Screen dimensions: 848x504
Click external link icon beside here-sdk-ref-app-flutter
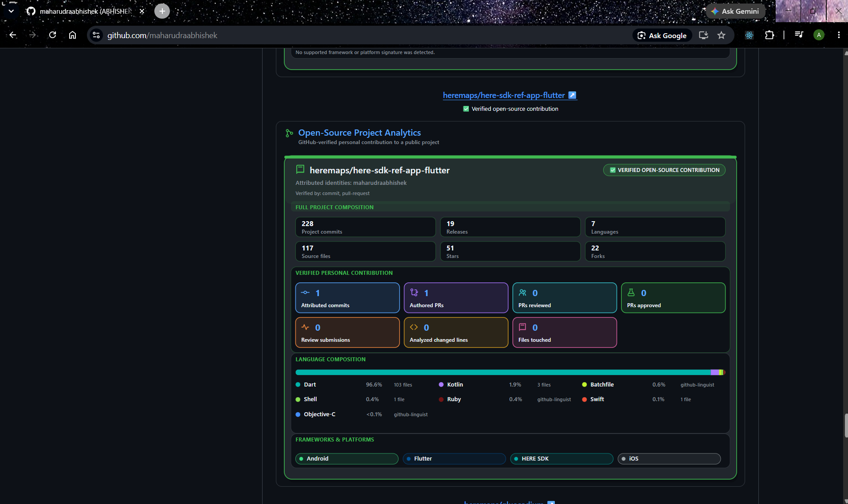(572, 95)
